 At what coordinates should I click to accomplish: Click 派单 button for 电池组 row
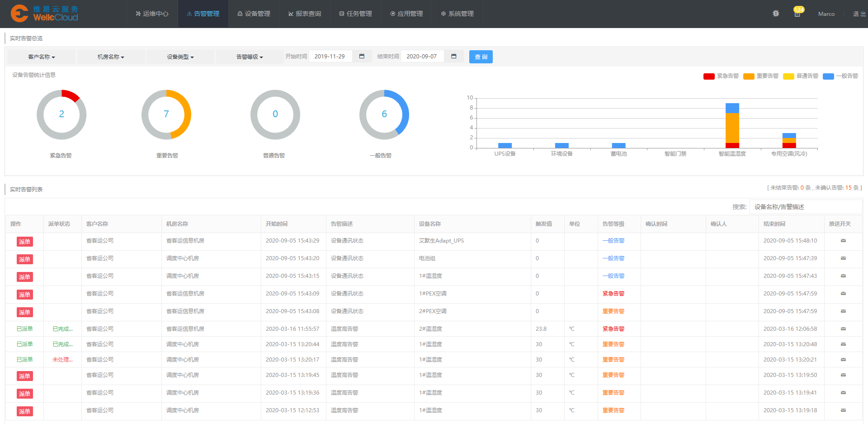click(25, 259)
